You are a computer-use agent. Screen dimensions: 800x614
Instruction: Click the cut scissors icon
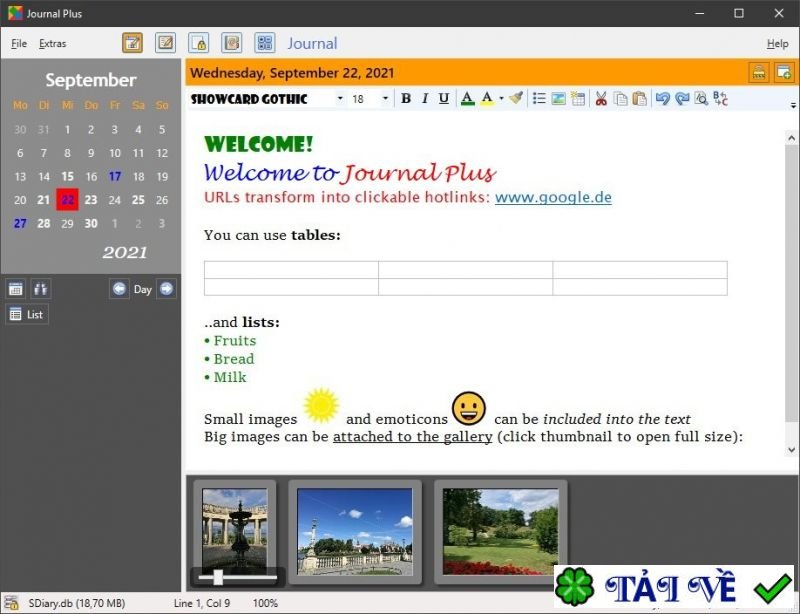(x=601, y=98)
